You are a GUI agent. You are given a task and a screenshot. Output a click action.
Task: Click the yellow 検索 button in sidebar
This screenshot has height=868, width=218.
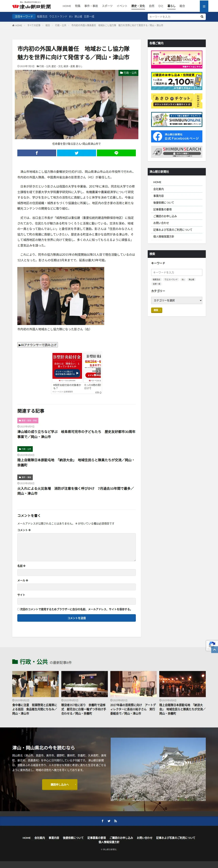click(157, 310)
